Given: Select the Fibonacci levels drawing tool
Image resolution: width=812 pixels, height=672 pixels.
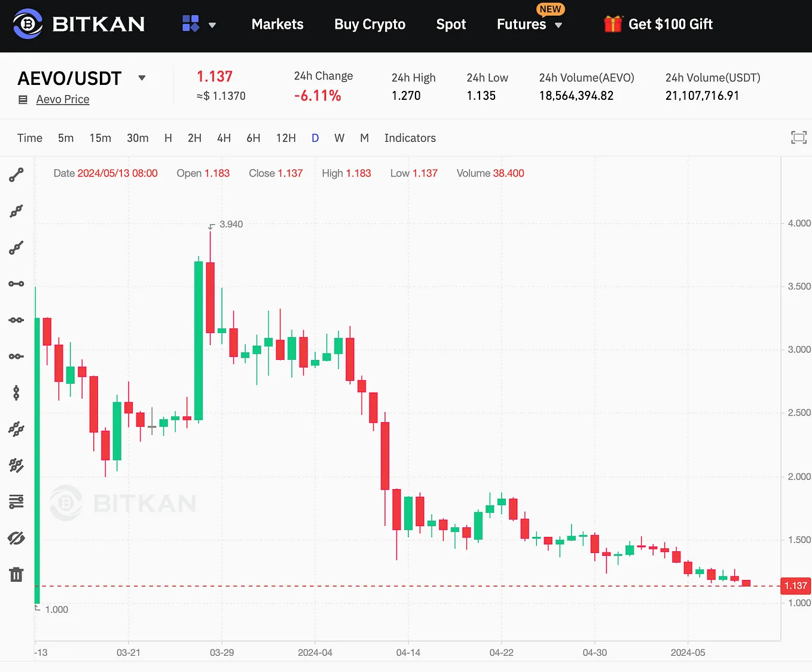Looking at the screenshot, I should click(x=16, y=502).
